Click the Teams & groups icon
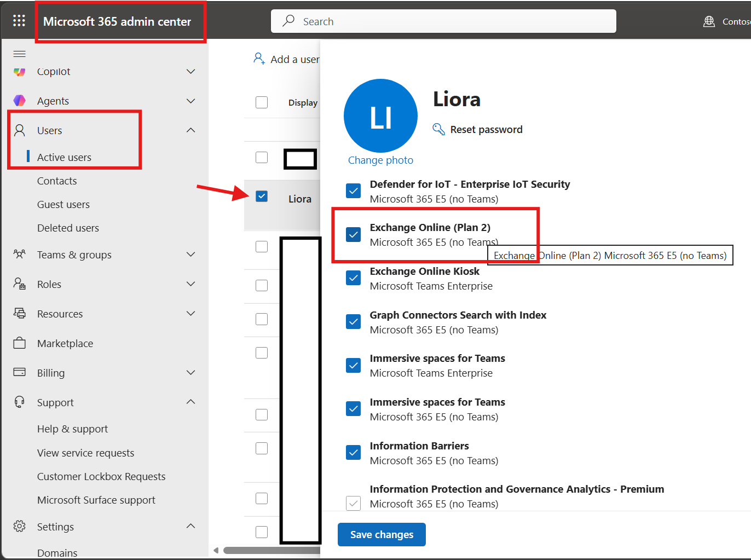This screenshot has height=560, width=751. (x=19, y=255)
